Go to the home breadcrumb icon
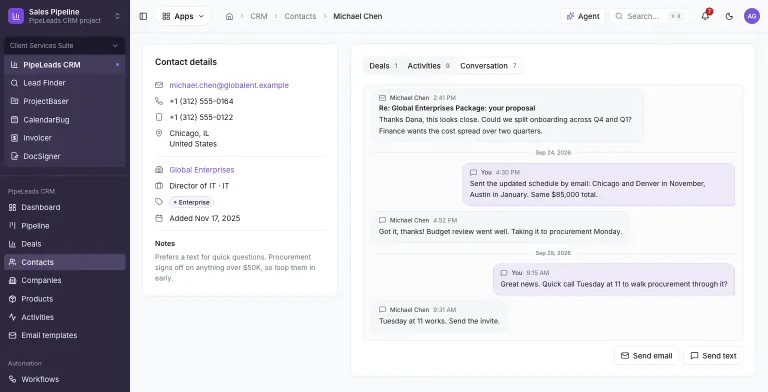Viewport: 768px width, 392px height. point(229,16)
